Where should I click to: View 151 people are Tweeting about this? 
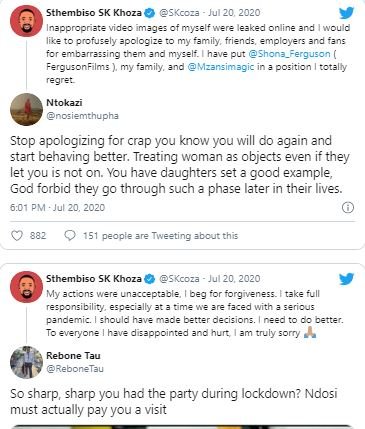(160, 236)
